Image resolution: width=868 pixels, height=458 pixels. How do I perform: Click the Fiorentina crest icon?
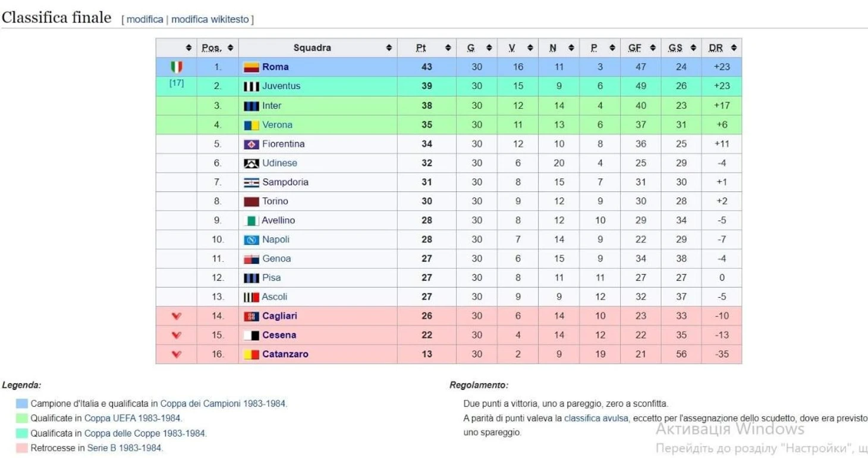(251, 144)
